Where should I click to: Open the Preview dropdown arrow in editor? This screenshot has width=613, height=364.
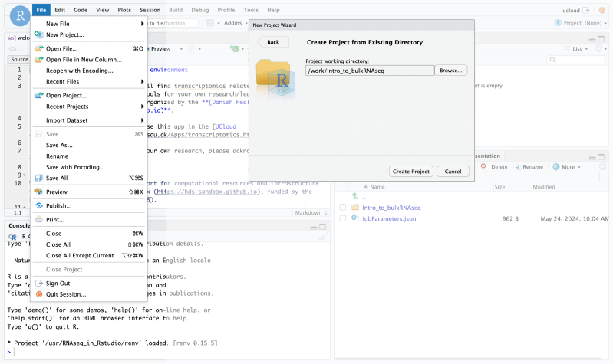click(181, 49)
